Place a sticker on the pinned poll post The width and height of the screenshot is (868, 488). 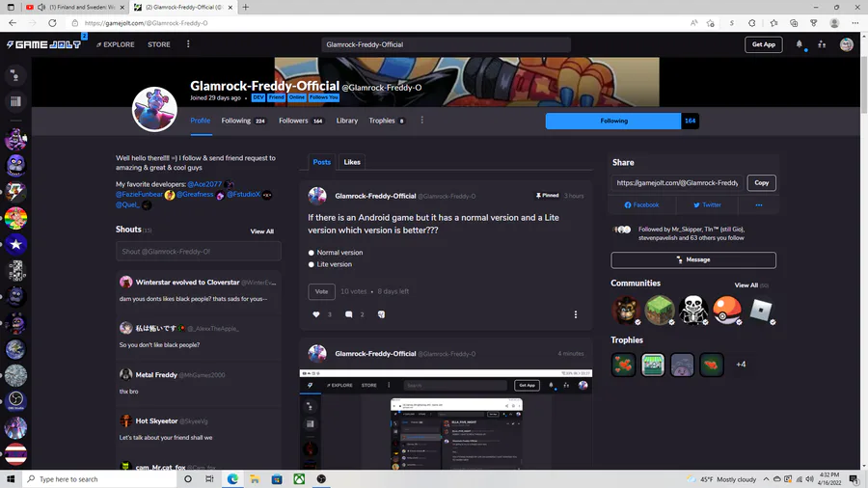[381, 314]
